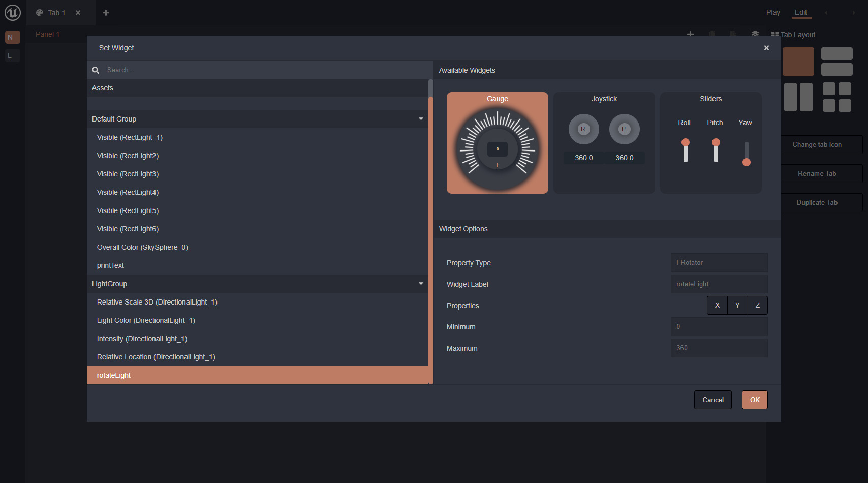This screenshot has height=483, width=868.
Task: Click the add new tab plus icon
Action: 106,13
